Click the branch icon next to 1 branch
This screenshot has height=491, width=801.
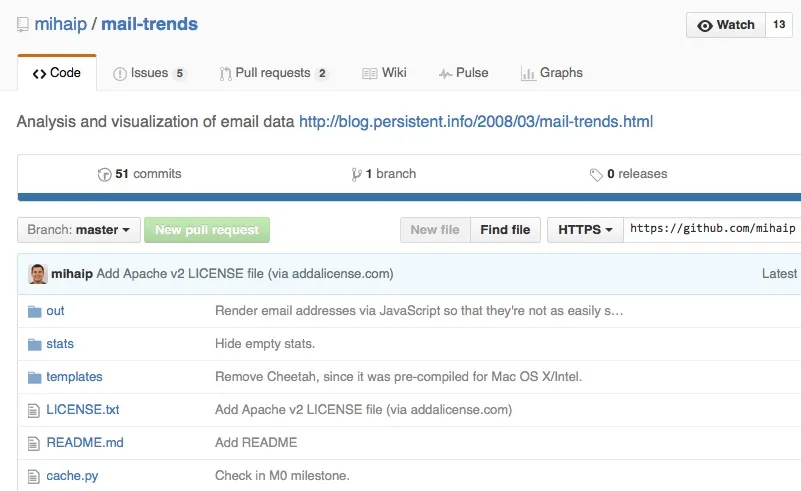(x=356, y=174)
